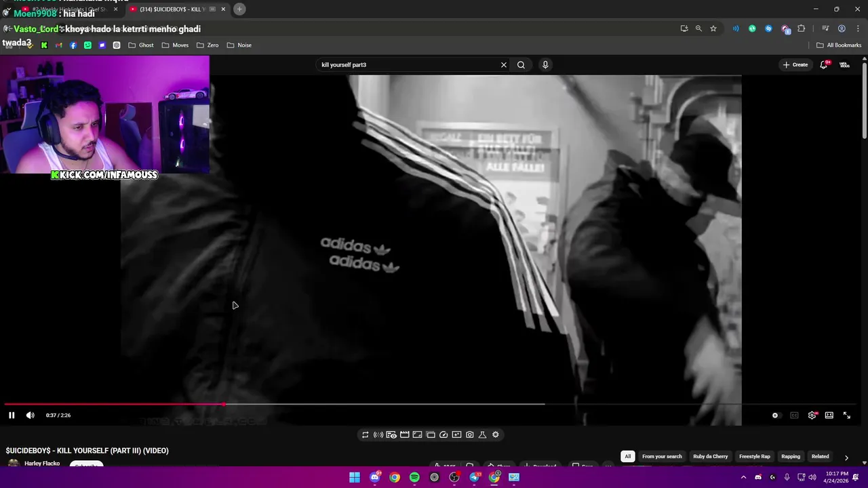Enter full screen on the video
This screenshot has width=868, height=488.
click(x=846, y=415)
